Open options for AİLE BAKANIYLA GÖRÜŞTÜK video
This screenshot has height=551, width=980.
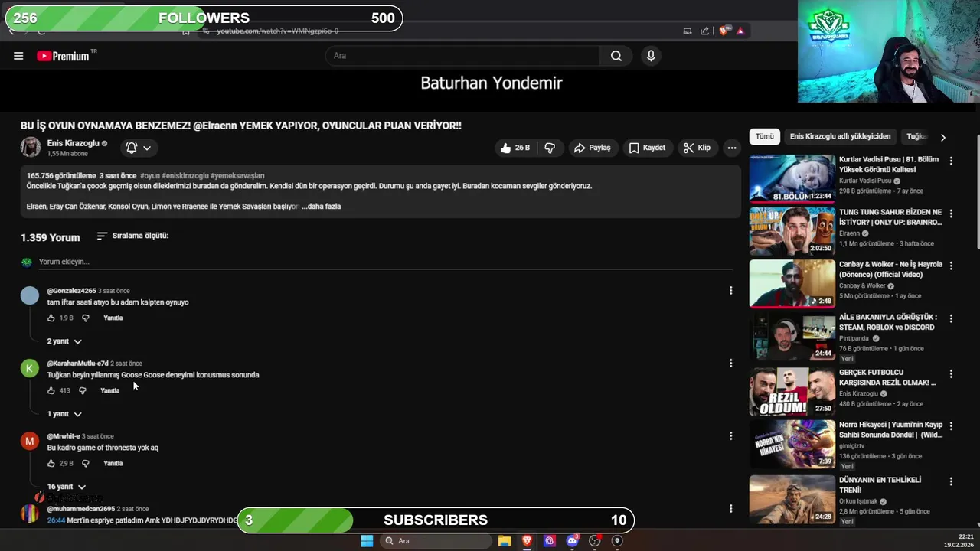[951, 318]
